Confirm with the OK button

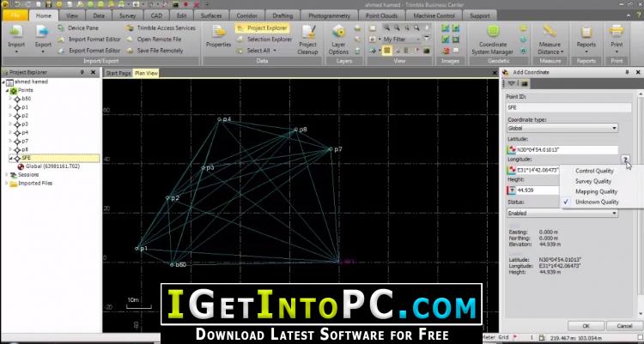pos(586,325)
